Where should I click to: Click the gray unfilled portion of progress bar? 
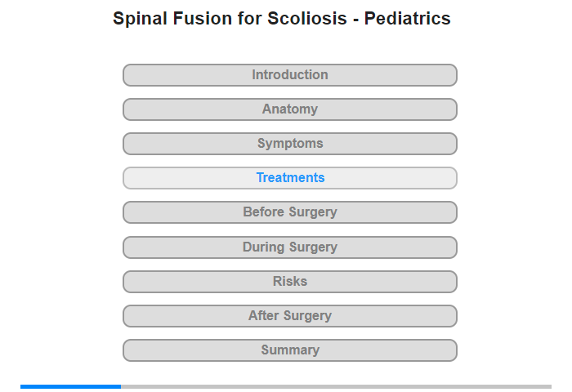coord(336,386)
